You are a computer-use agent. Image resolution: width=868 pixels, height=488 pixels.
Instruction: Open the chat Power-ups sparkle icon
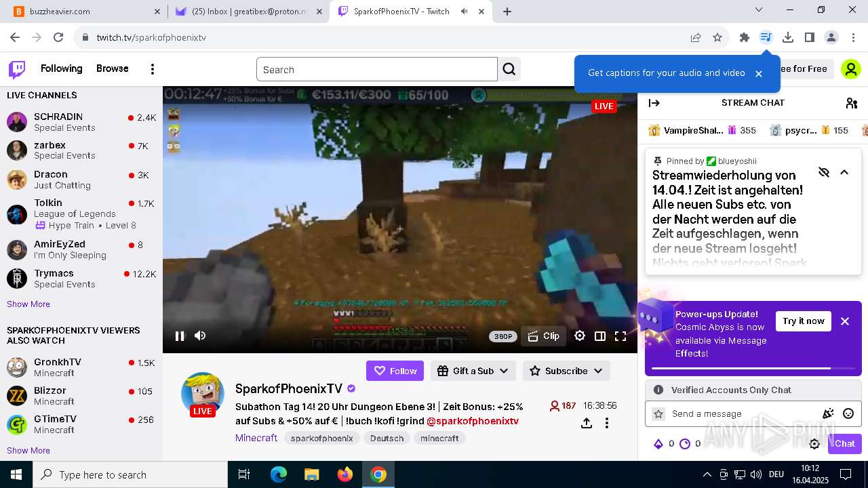click(828, 413)
